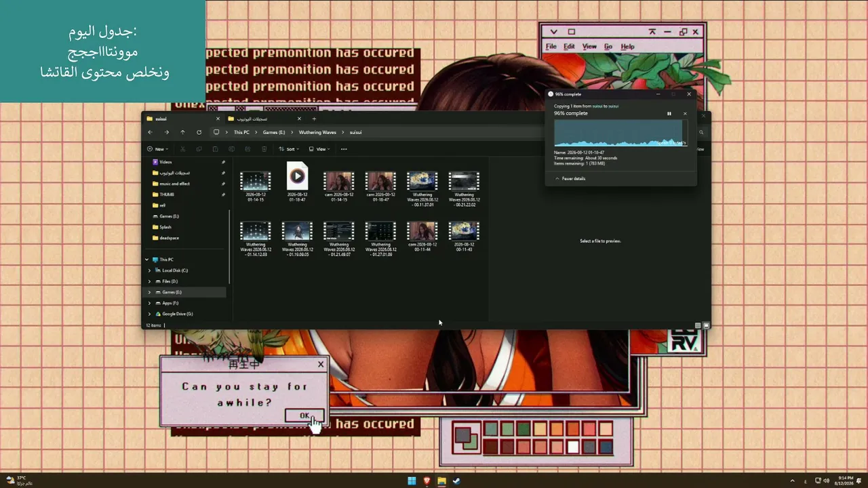The height and width of the screenshot is (488, 868).
Task: Select Wuthering Waves 2026.08.12 - 01.19.09.05 video
Action: tap(297, 239)
